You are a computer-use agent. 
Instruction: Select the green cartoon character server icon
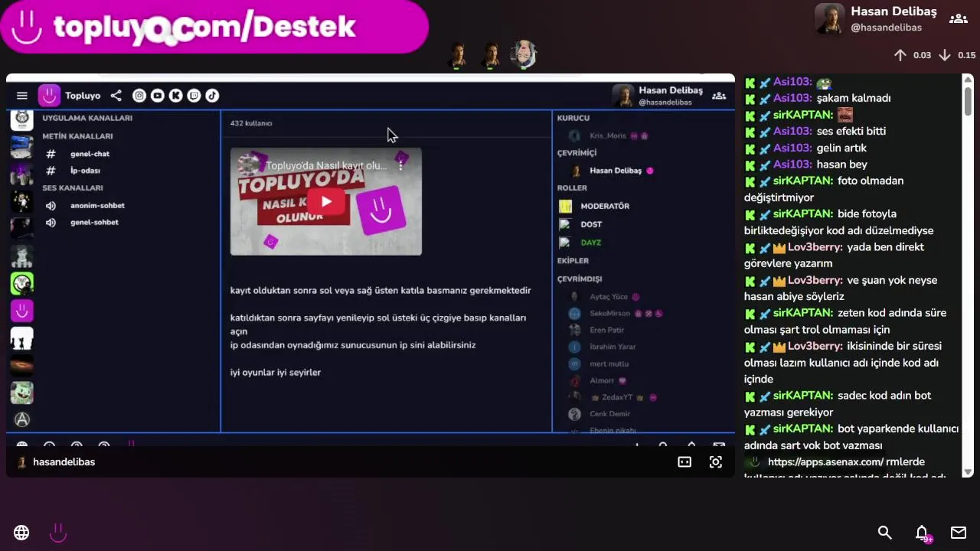(x=22, y=393)
